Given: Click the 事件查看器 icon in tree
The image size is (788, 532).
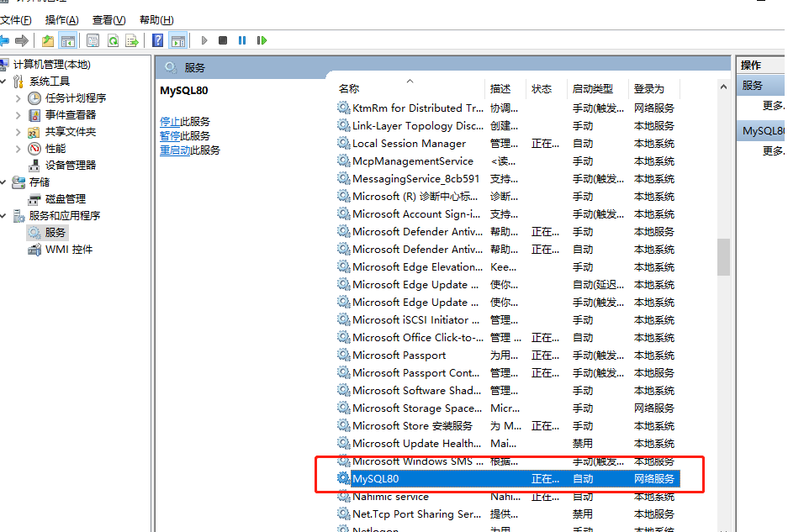Looking at the screenshot, I should pos(34,115).
